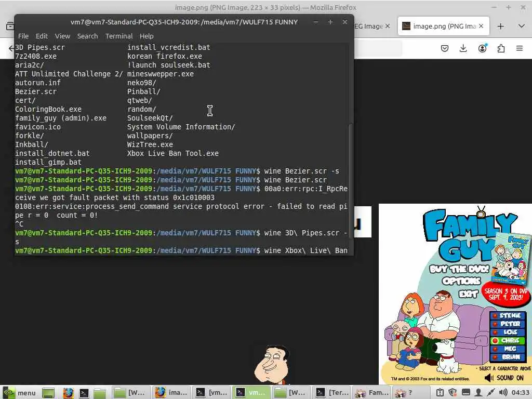The width and height of the screenshot is (532, 399).
Task: Open the Firefox Downloads arrow icon
Action: [x=463, y=48]
